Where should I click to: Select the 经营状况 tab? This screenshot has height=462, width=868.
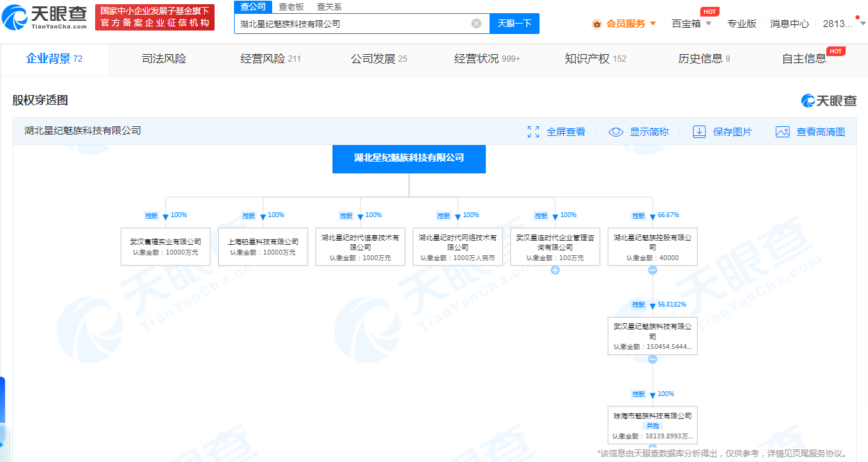pyautogui.click(x=487, y=59)
